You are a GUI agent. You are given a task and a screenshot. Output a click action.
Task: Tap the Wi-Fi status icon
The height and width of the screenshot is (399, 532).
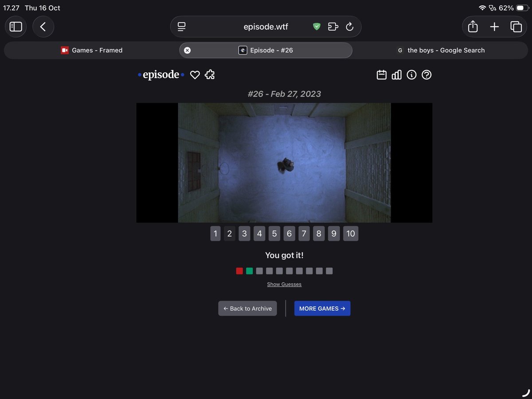point(482,8)
